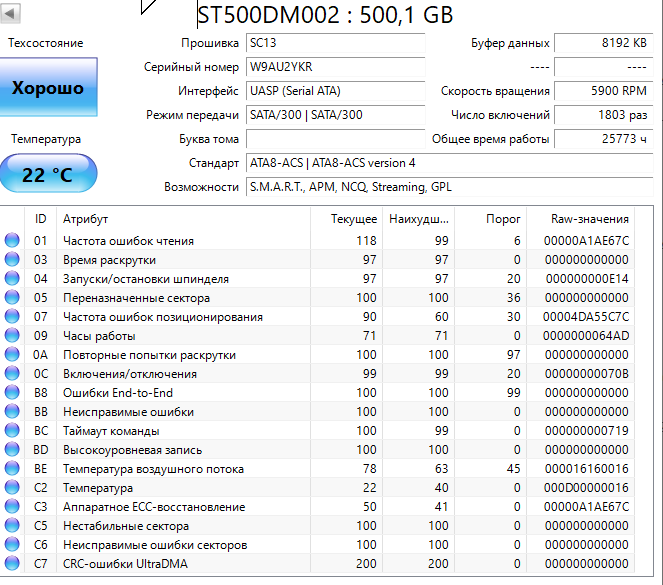Select status icon for attribute B8
The height and width of the screenshot is (585, 663).
12,392
